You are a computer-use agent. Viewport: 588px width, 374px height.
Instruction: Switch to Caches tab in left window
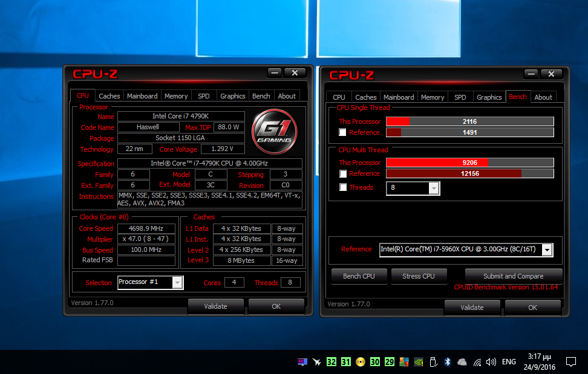109,96
